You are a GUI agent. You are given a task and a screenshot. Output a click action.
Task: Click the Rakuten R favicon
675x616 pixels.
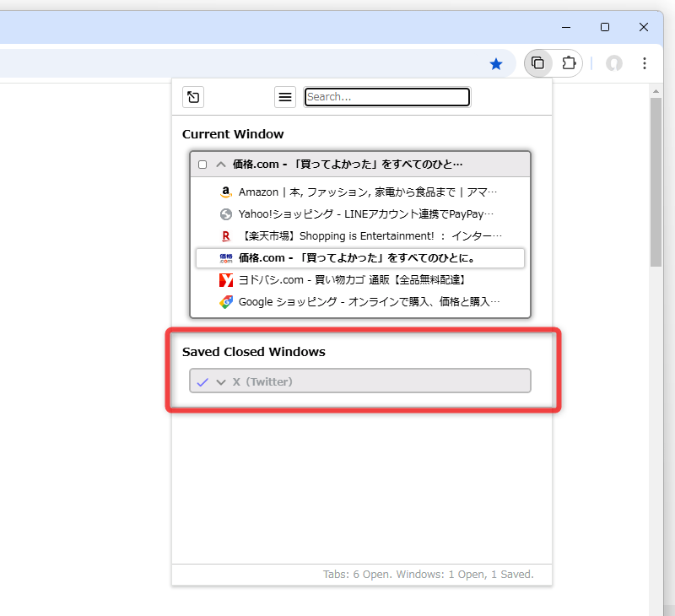tap(226, 236)
